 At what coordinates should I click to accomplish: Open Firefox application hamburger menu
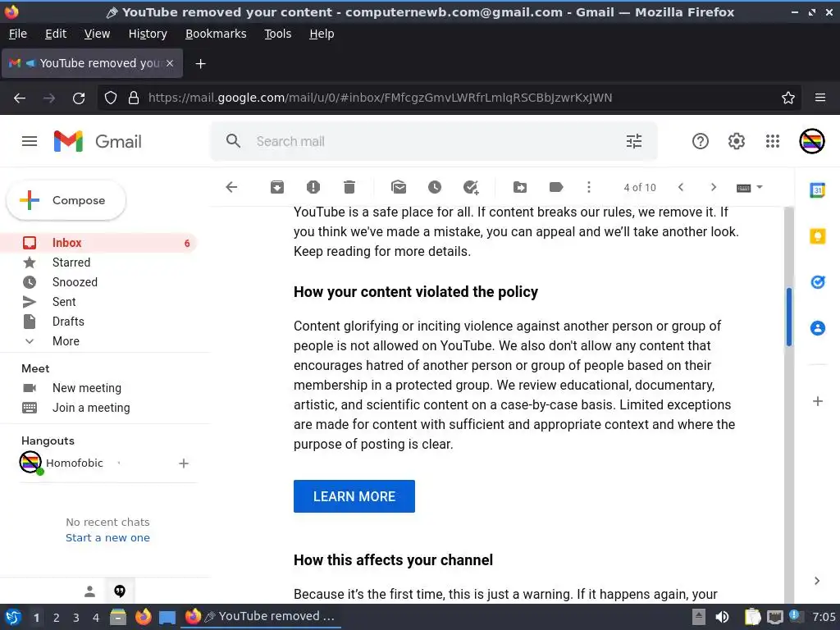tap(820, 98)
